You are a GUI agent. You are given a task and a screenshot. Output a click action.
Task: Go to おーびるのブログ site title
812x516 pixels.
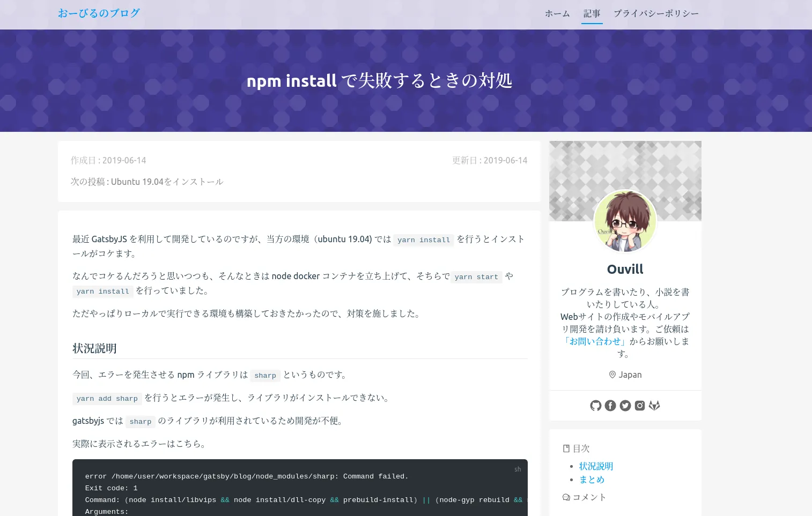[99, 13]
